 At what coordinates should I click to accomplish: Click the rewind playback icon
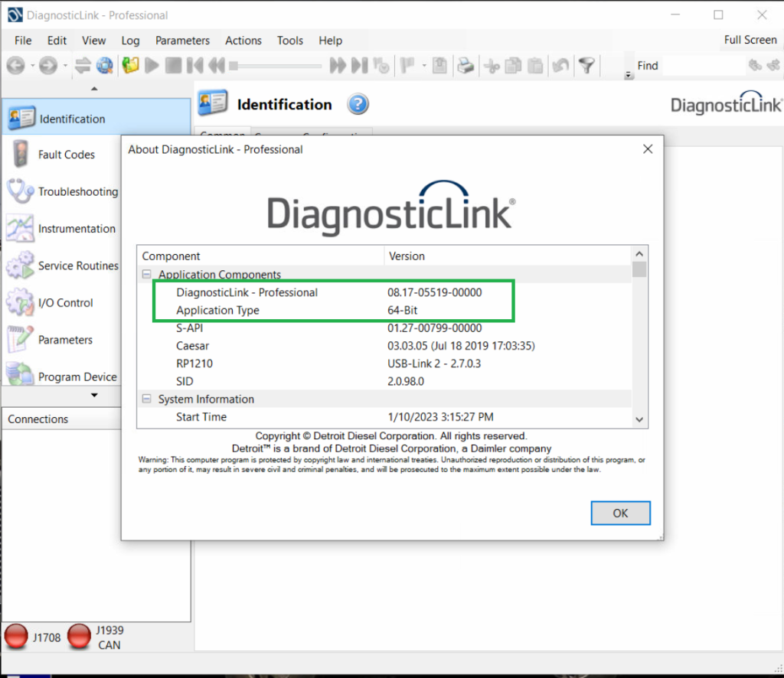(x=217, y=66)
